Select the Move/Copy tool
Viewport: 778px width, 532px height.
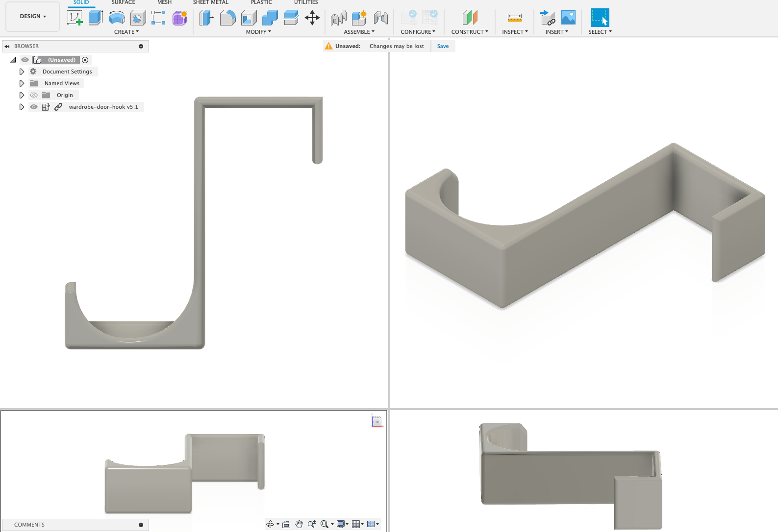[x=312, y=18]
